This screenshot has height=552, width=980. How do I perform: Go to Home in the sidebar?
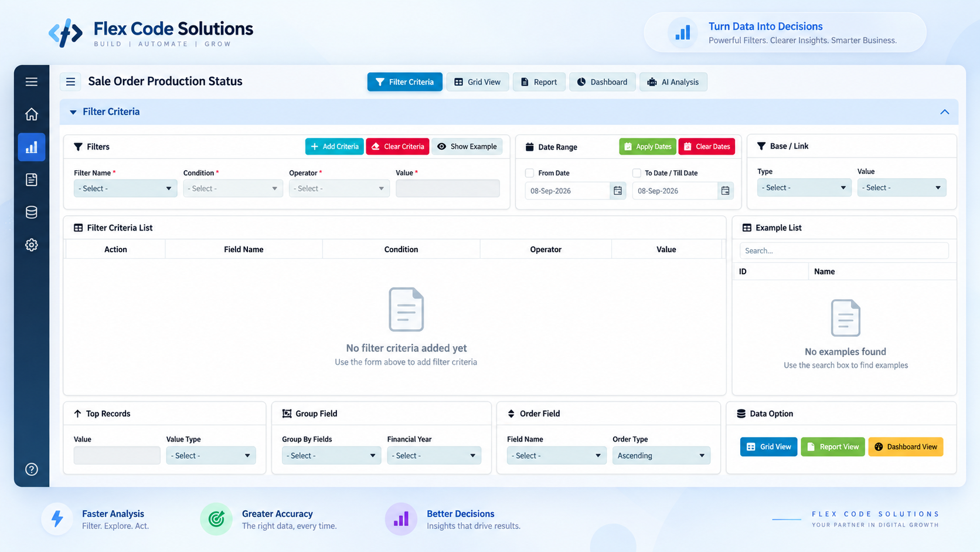point(32,114)
